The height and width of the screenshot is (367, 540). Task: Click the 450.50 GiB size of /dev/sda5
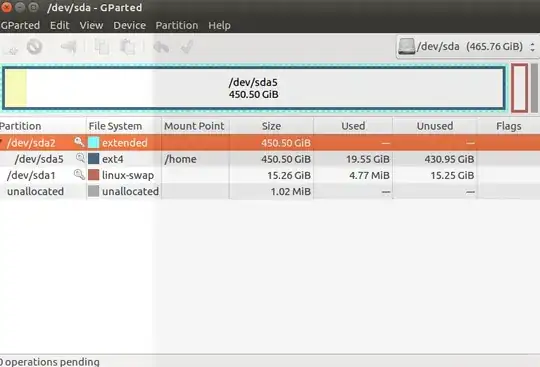286,159
